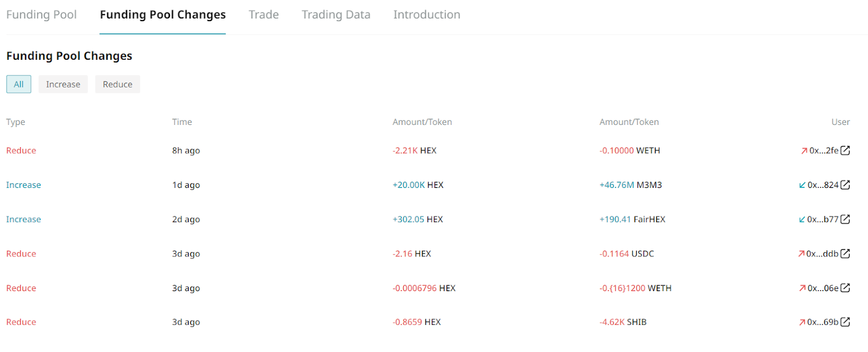The height and width of the screenshot is (352, 868).
Task: Open external link icon for 0x...06e
Action: [845, 288]
